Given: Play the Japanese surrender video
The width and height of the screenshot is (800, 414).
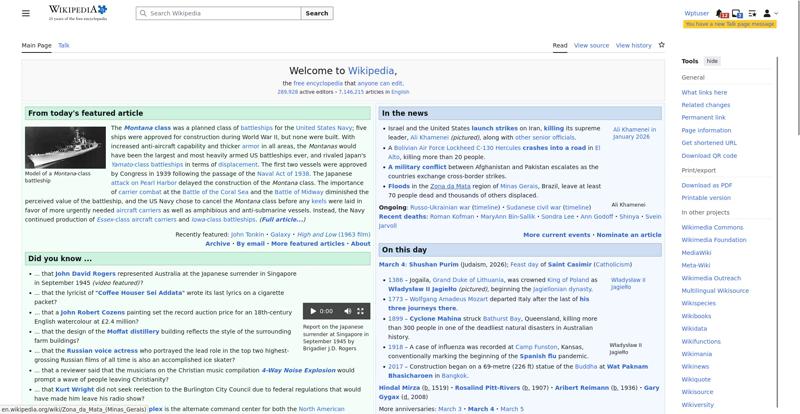Looking at the screenshot, I should (x=311, y=311).
